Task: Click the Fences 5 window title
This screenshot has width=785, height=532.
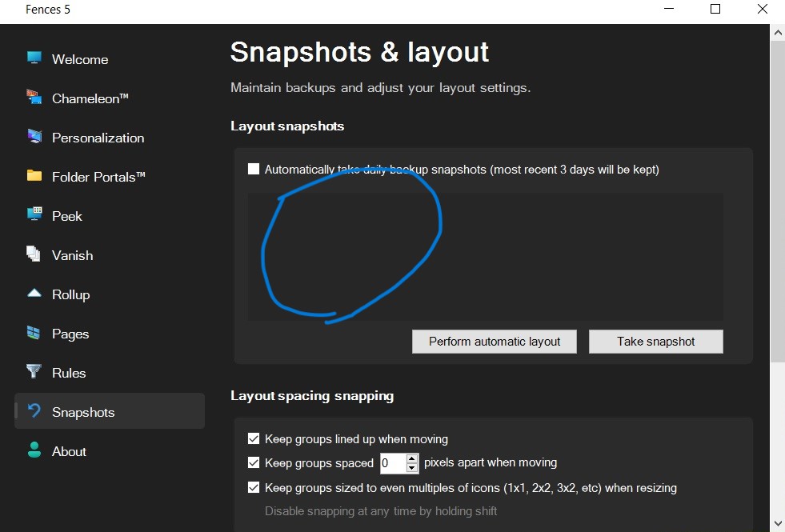Action: point(48,10)
